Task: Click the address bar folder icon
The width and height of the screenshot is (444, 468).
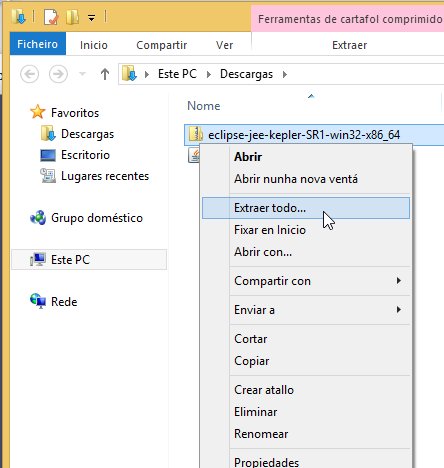Action: pyautogui.click(x=129, y=74)
